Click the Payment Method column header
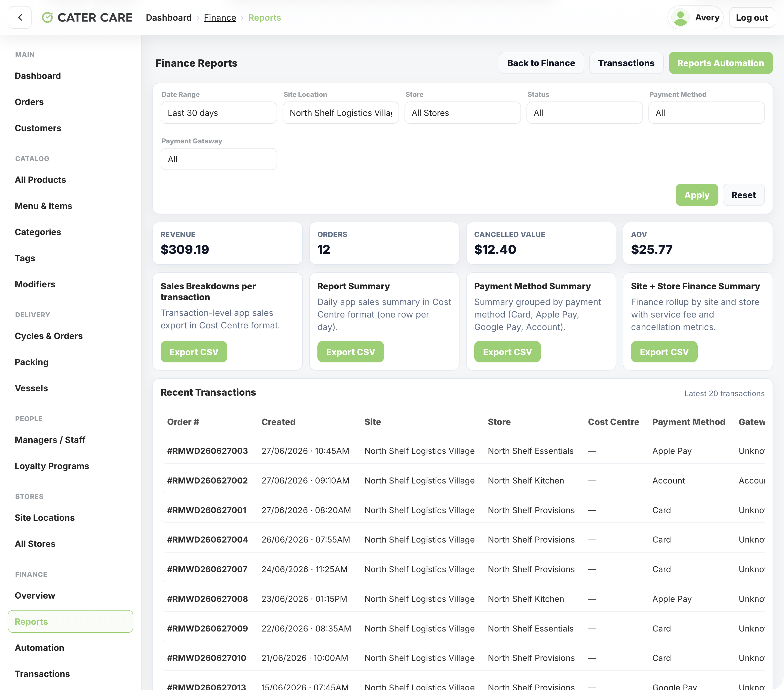Image resolution: width=784 pixels, height=690 pixels. [x=688, y=422]
